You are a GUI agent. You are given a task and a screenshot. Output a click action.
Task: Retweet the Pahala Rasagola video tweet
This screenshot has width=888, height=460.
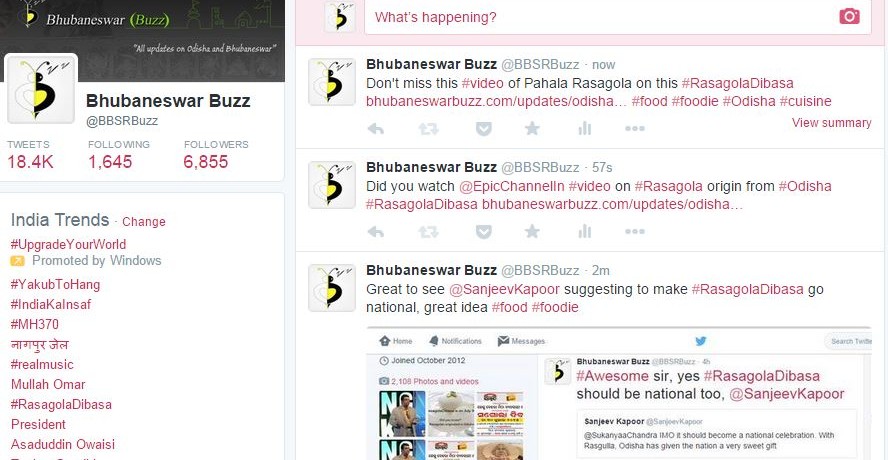pos(428,129)
